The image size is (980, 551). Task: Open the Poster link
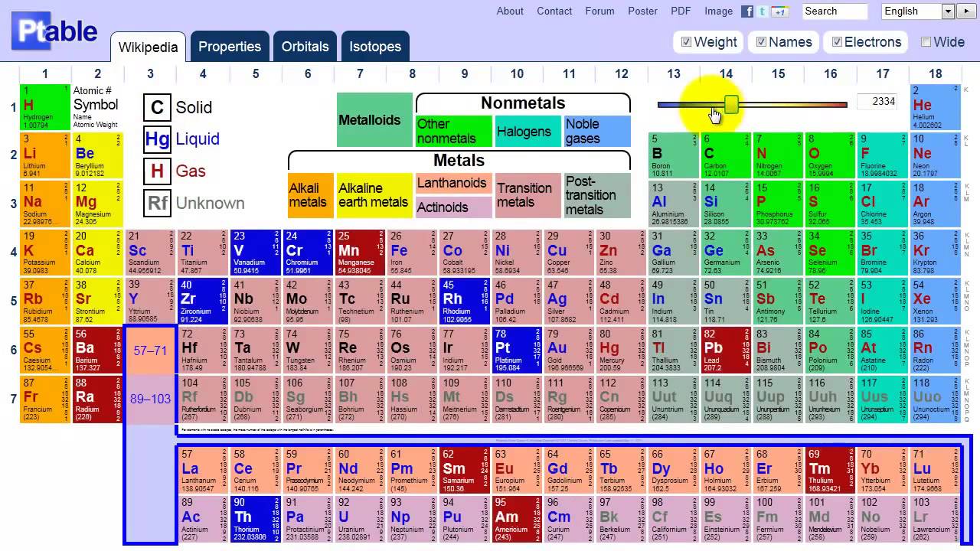coord(642,11)
